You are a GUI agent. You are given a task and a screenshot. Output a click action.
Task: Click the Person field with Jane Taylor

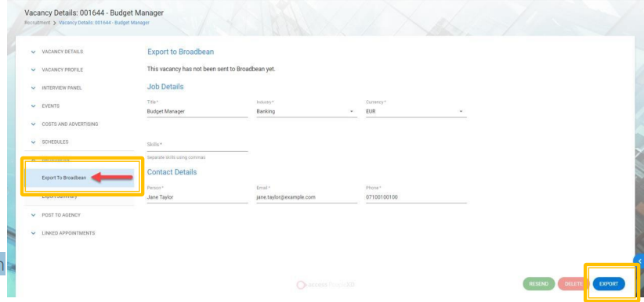click(x=197, y=197)
